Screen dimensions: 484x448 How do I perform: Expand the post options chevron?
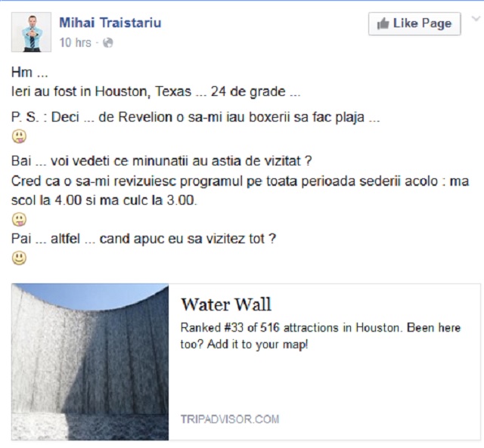[x=476, y=19]
